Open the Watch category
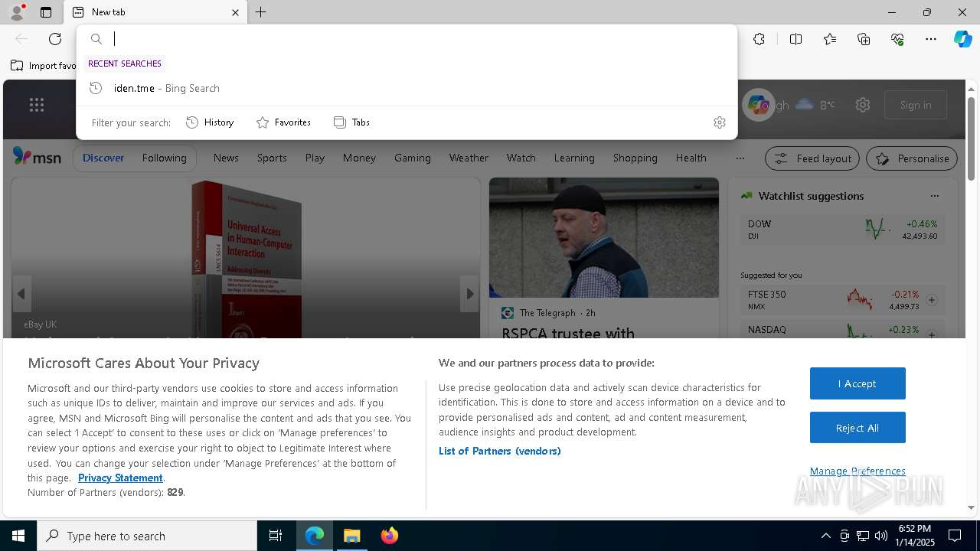980x551 pixels. tap(521, 158)
